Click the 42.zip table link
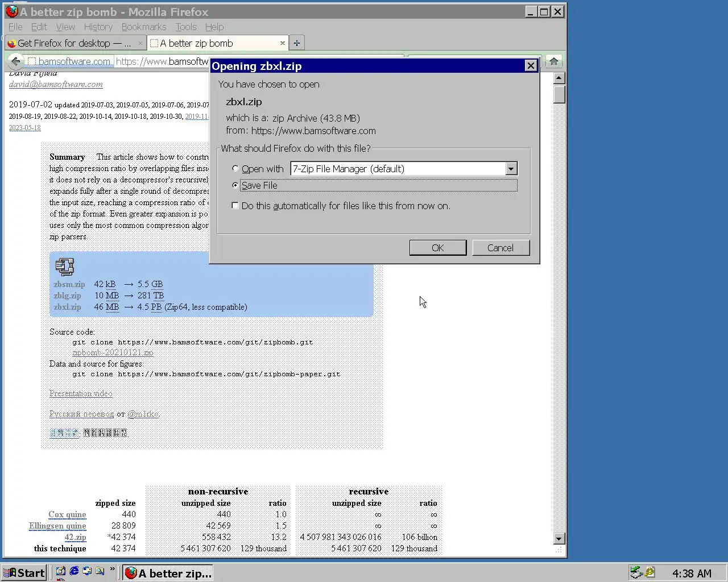Viewport: 728px width, 582px height. pyautogui.click(x=75, y=537)
